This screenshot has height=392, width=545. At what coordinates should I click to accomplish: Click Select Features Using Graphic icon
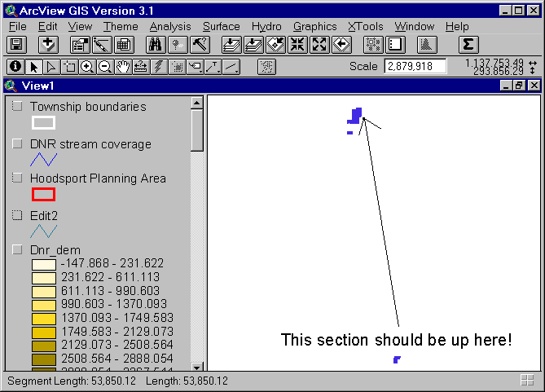[x=373, y=45]
